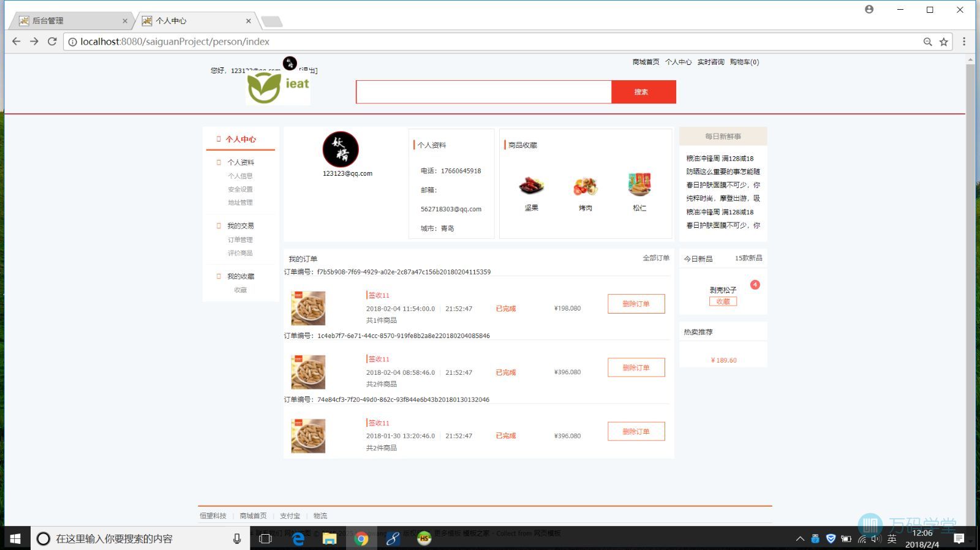Open Task View on the taskbar
Screen dimensions: 980x550
(x=265, y=538)
